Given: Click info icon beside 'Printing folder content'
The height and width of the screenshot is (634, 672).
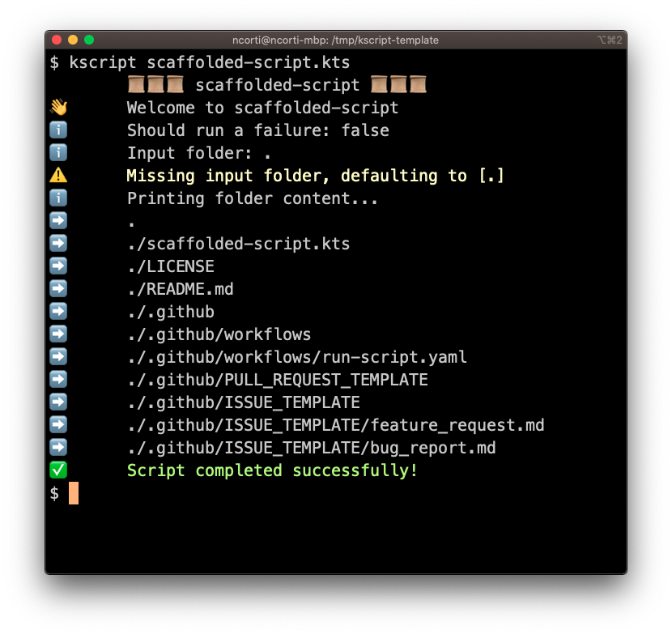Looking at the screenshot, I should click(58, 198).
